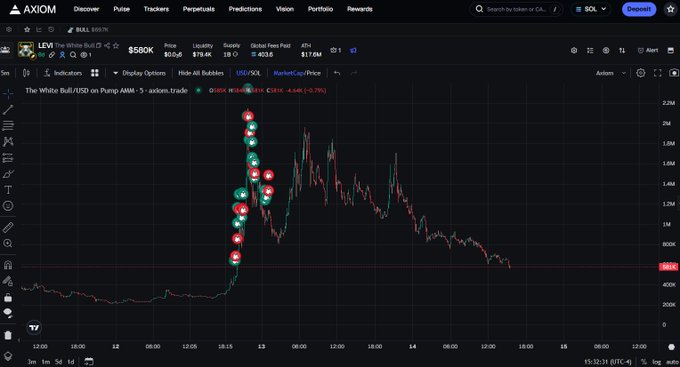Select the ruler measure tool
The image size is (680, 367).
tap(8, 227)
